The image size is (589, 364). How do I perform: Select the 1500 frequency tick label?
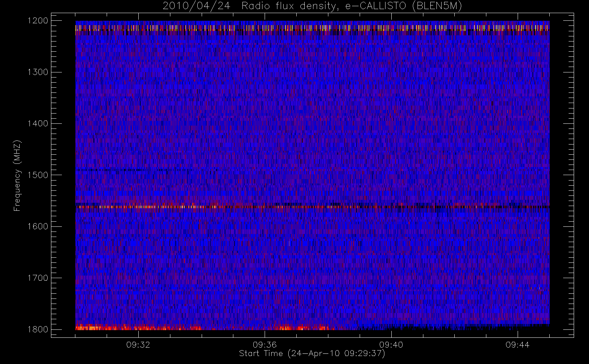tap(38, 175)
